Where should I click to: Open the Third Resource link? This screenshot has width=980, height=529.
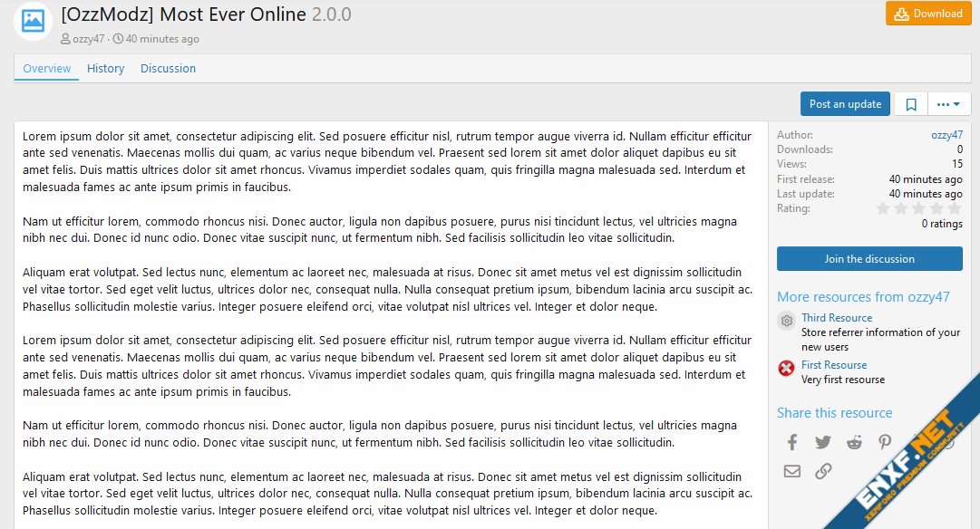click(837, 318)
